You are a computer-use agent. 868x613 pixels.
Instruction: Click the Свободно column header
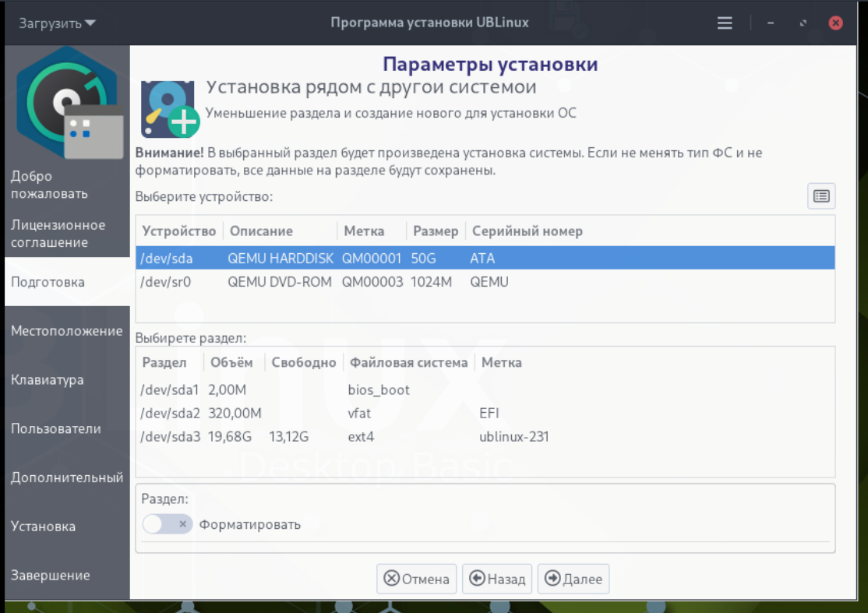click(304, 362)
